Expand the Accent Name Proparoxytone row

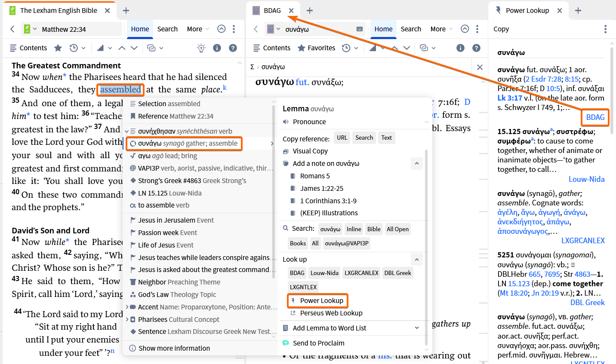point(127,307)
